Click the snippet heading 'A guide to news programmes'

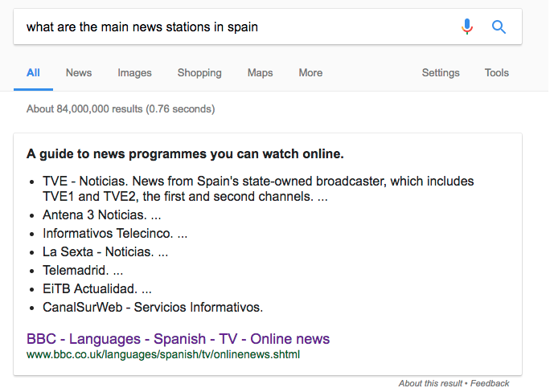[185, 153]
